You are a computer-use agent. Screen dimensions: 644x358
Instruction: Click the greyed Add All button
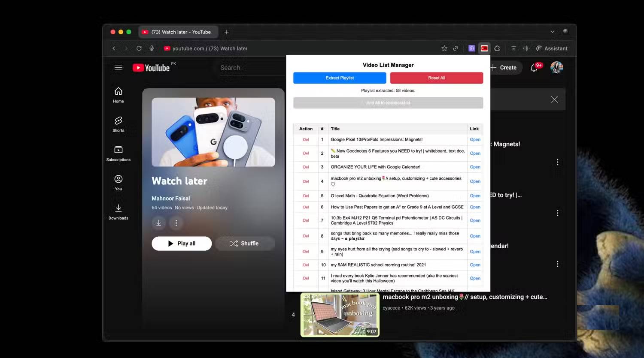click(x=388, y=103)
